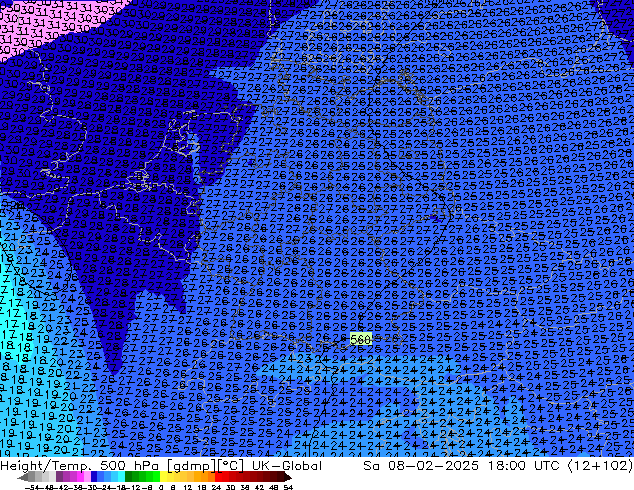This screenshot has width=634, height=490.
Task: Select the light pink legend swatch before dark blue
Action: [x=87, y=477]
